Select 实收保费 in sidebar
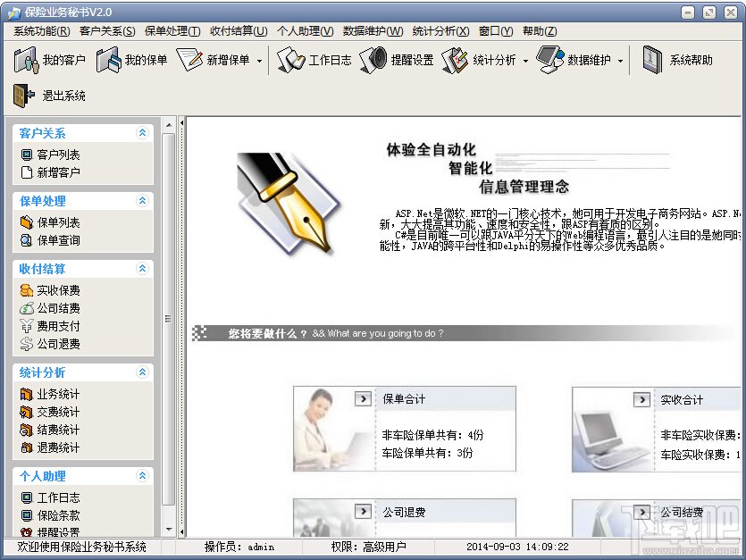The height and width of the screenshot is (560, 746). [x=58, y=290]
